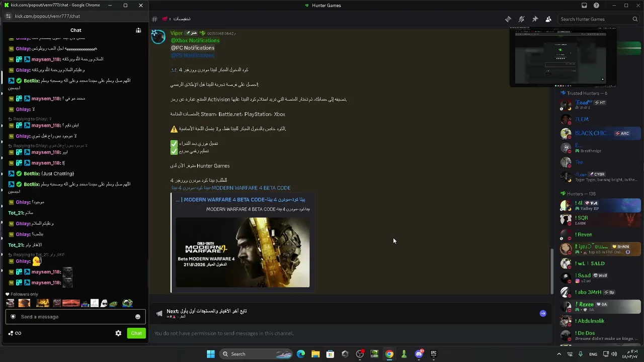Image resolution: width=644 pixels, height=362 pixels.
Task: Open Viper's profile avatar
Action: [x=158, y=37]
